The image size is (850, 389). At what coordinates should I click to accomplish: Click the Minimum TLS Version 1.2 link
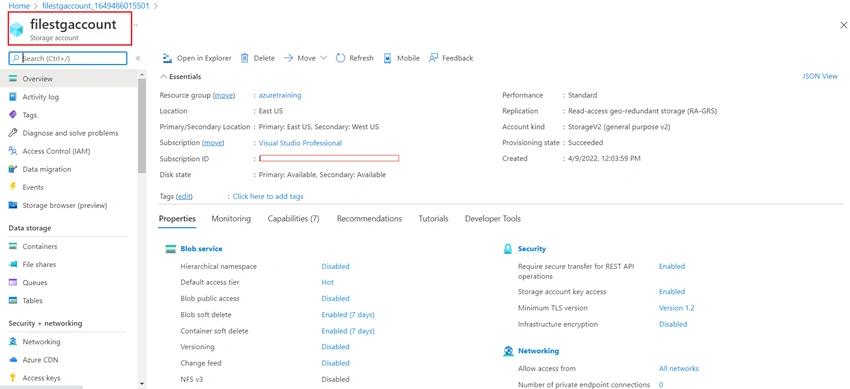pos(677,308)
